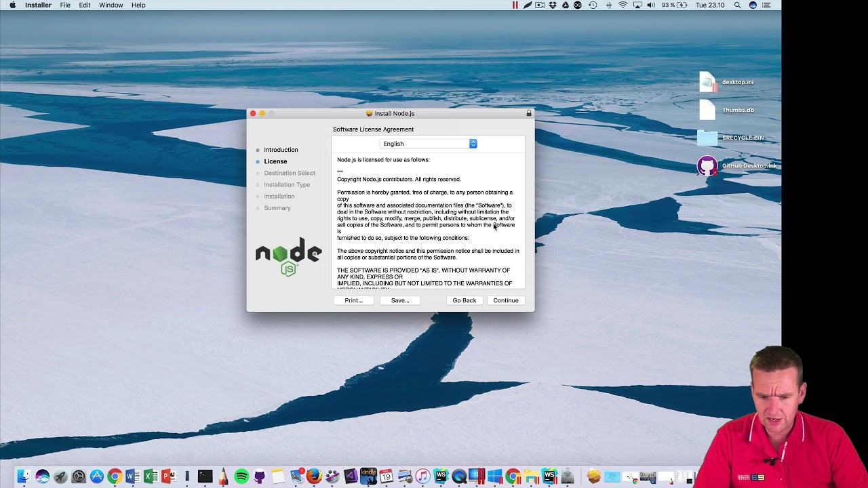
Task: Open iTunes music icon in the dock
Action: (x=422, y=476)
